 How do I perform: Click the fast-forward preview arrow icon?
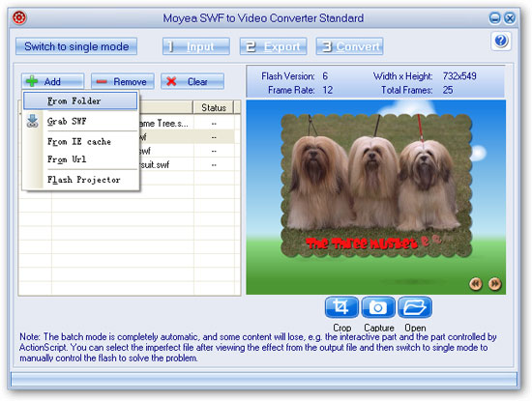pos(494,283)
